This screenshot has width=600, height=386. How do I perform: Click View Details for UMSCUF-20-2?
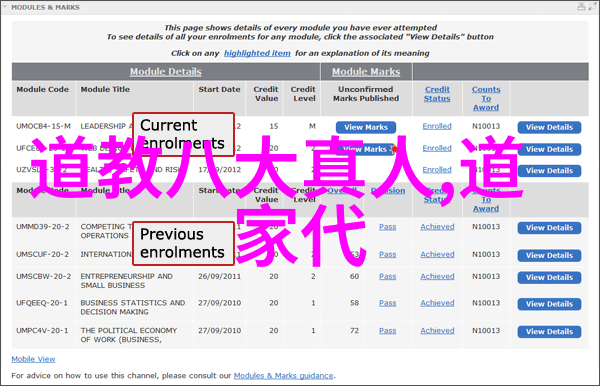point(549,255)
